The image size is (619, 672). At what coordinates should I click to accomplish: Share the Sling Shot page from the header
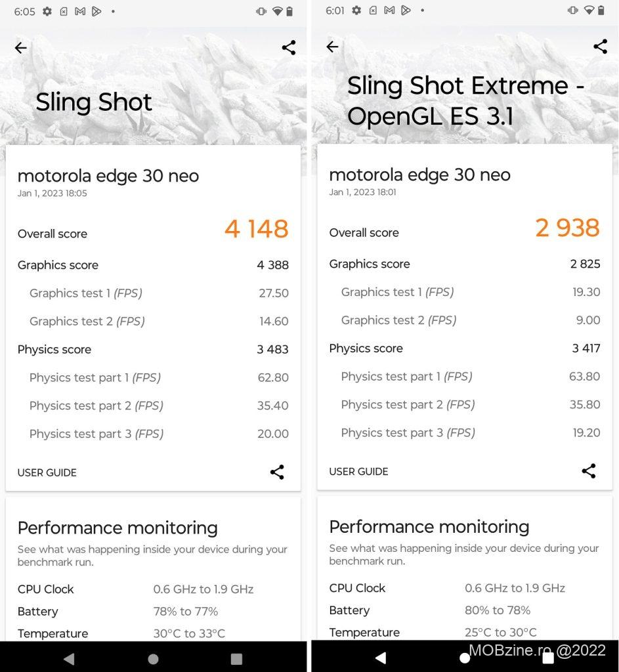pos(289,47)
